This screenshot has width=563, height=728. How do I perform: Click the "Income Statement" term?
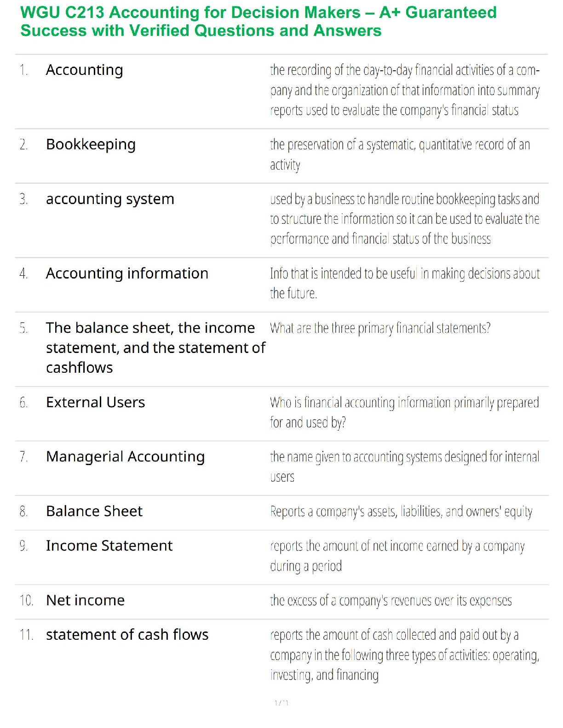point(109,546)
